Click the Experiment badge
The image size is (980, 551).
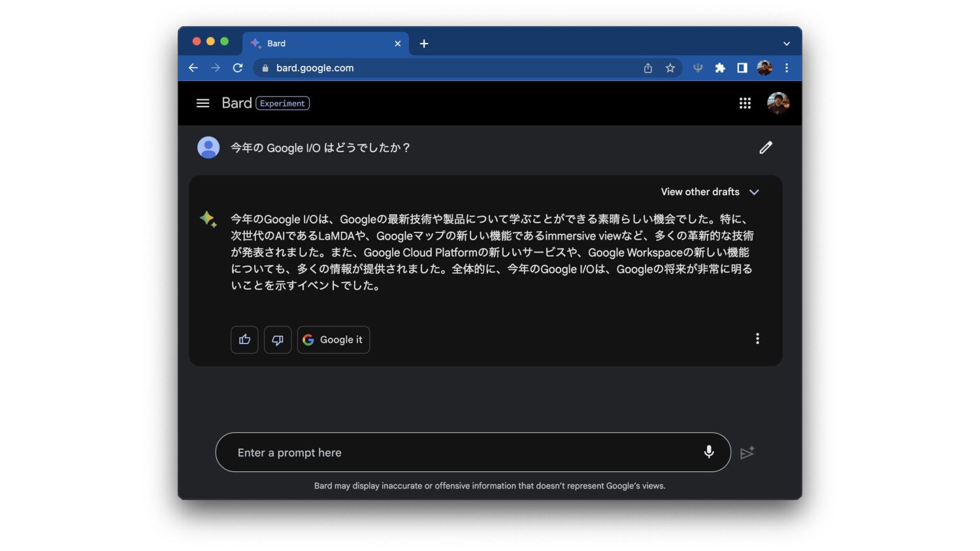click(282, 103)
